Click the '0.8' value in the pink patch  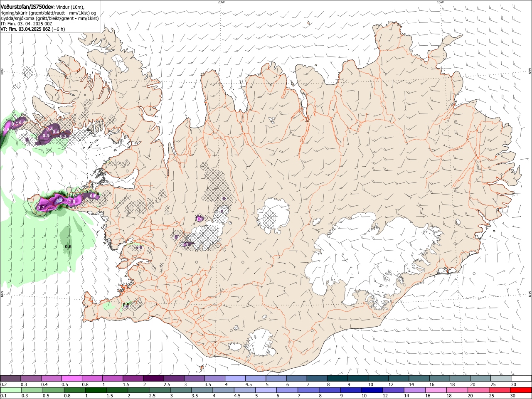6,130
